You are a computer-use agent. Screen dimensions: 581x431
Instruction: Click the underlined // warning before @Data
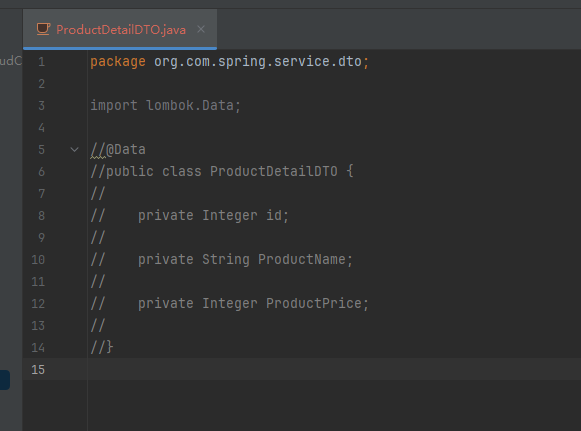pos(98,150)
